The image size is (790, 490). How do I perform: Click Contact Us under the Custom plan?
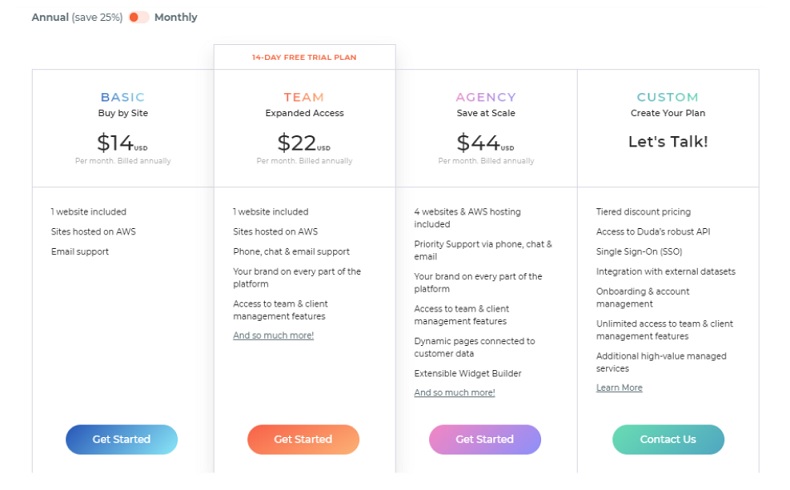668,439
